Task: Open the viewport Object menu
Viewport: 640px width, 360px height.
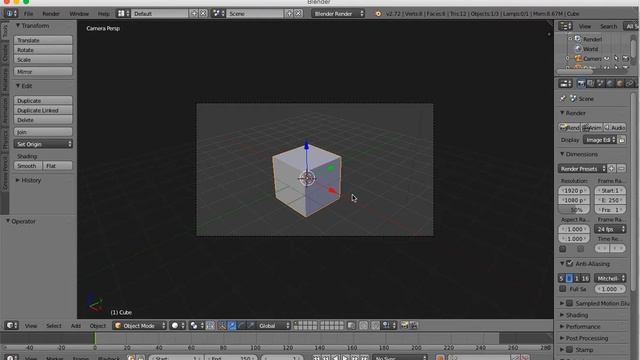Action: (x=98, y=326)
